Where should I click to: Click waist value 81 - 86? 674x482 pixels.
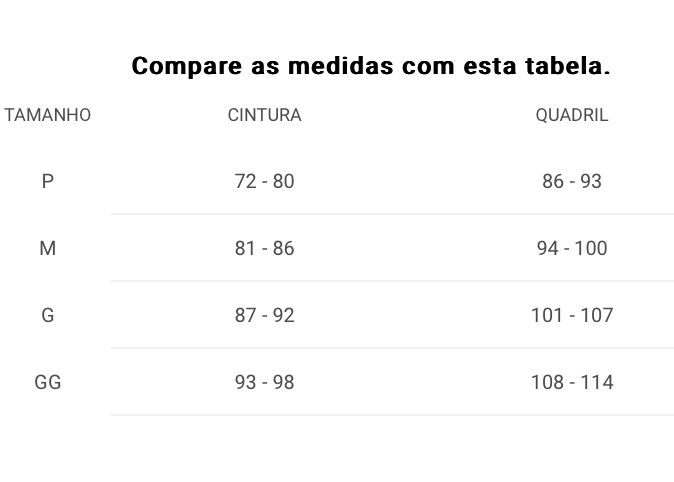pyautogui.click(x=264, y=248)
